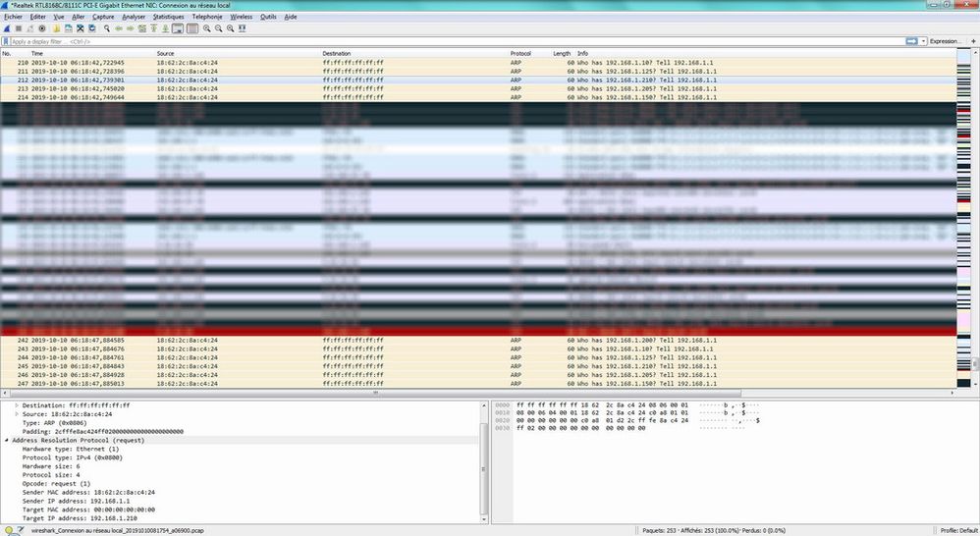Start a new capture with shark fin icon

tap(7, 28)
